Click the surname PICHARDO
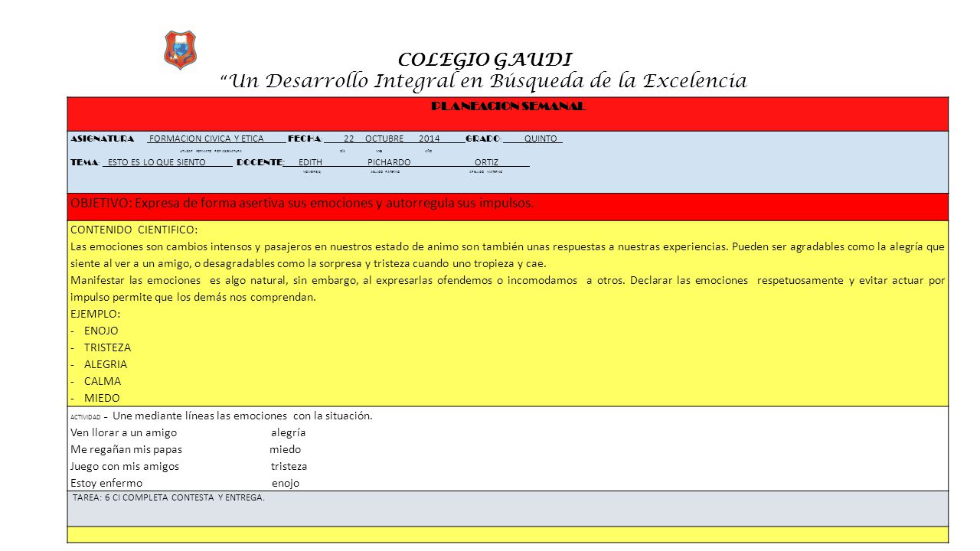The width and height of the screenshot is (980, 551). 389,163
